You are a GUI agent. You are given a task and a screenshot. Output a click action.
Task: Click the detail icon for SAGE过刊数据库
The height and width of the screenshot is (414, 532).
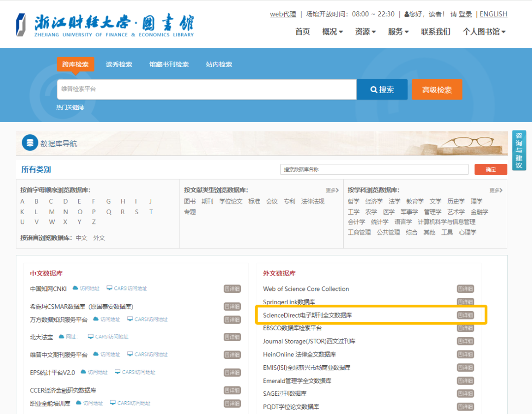click(465, 394)
